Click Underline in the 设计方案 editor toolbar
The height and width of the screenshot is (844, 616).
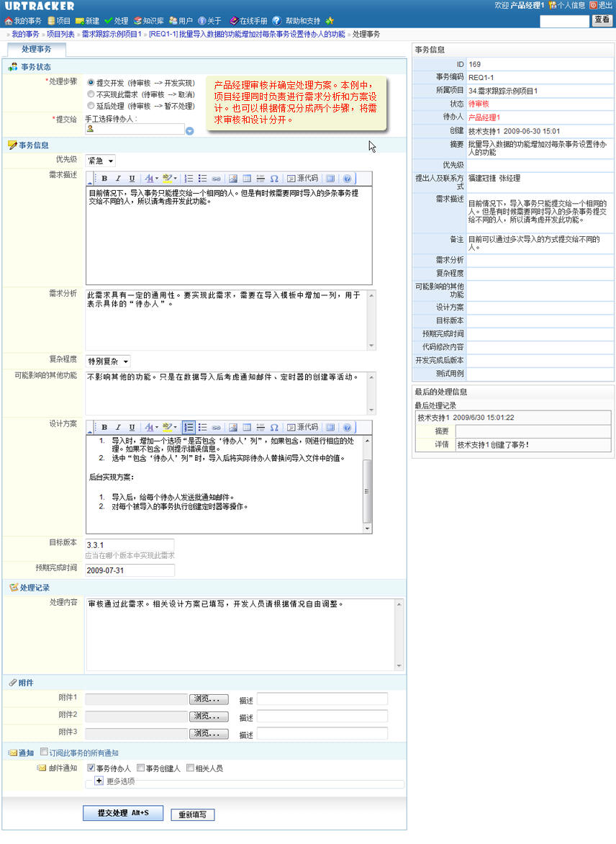(x=132, y=427)
